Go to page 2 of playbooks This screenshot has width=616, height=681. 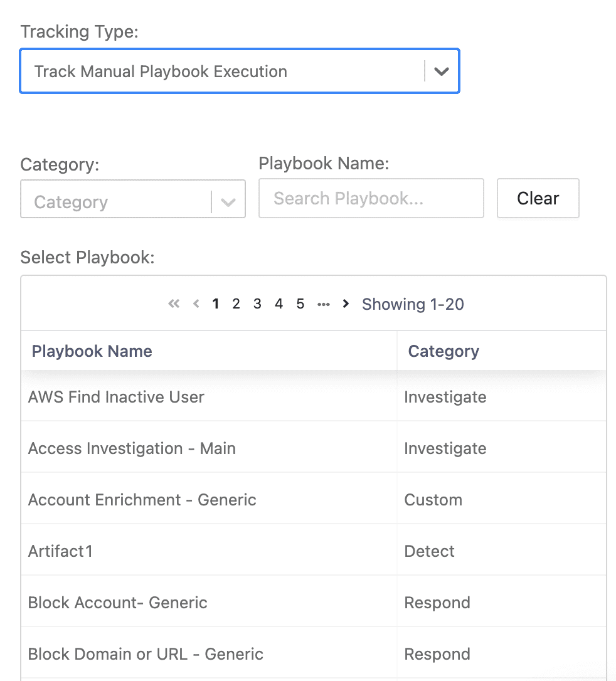coord(236,304)
